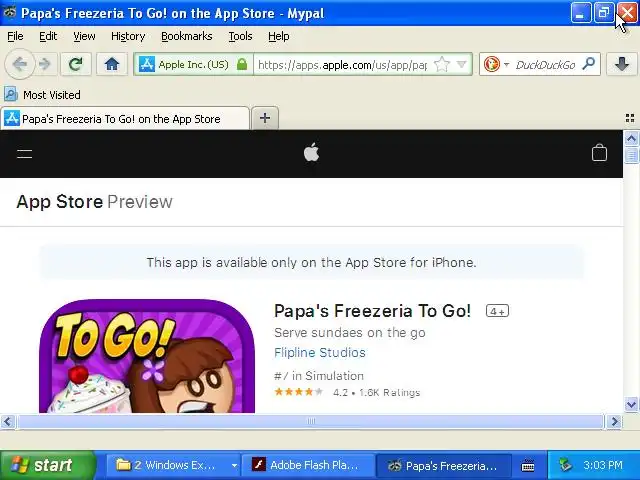Open the on-screen keyboard tray icon
This screenshot has height=480, width=640.
pyautogui.click(x=528, y=465)
